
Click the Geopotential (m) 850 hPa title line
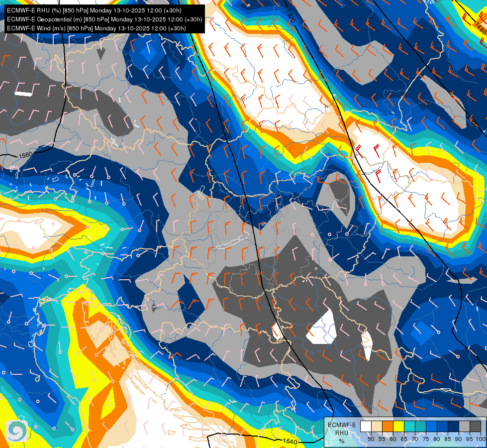[x=104, y=19]
